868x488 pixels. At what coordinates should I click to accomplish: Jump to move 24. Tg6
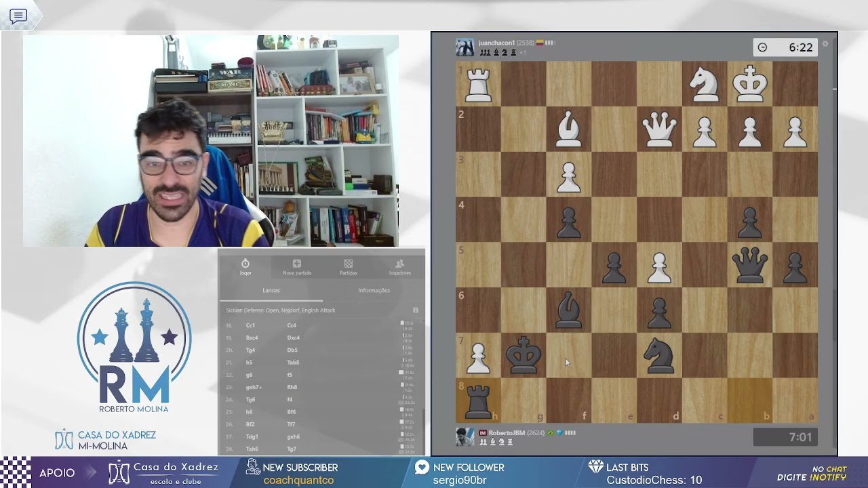250,400
